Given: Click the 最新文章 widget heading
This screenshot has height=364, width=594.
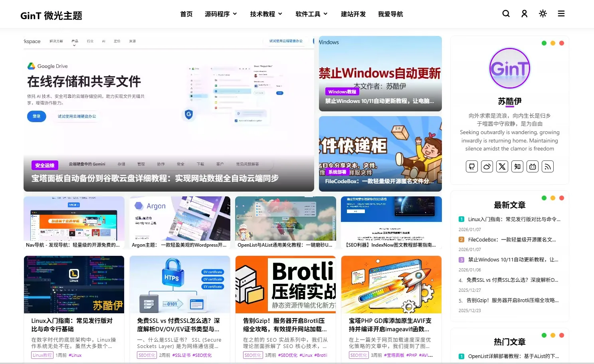Looking at the screenshot, I should (x=510, y=205).
